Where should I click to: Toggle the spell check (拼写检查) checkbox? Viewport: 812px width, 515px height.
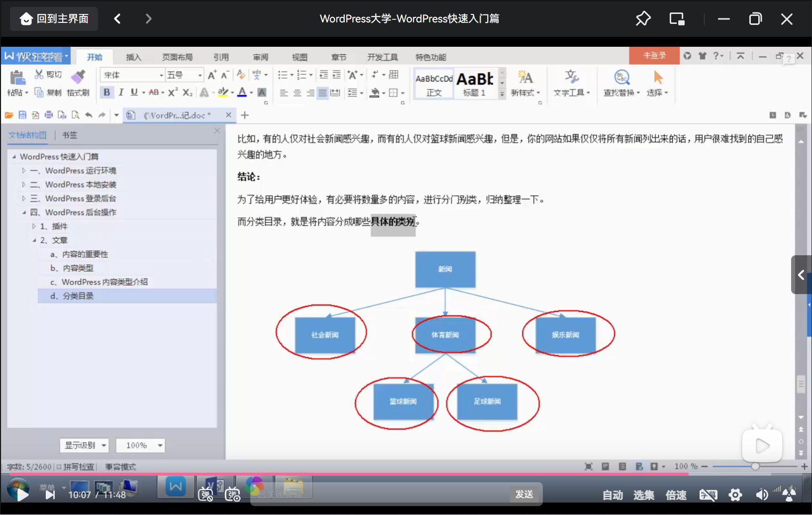pyautogui.click(x=59, y=467)
